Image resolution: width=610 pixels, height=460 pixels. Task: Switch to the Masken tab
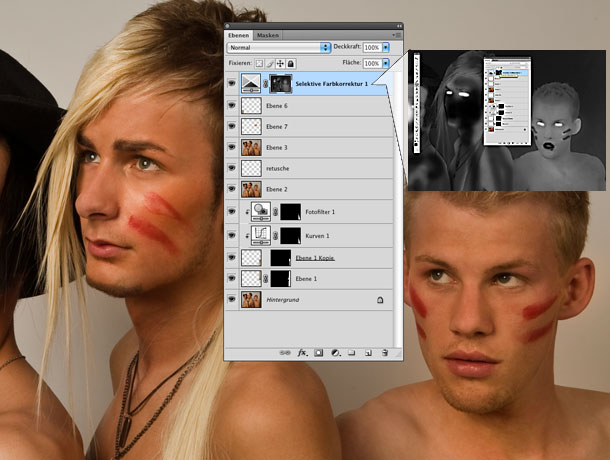pos(268,35)
